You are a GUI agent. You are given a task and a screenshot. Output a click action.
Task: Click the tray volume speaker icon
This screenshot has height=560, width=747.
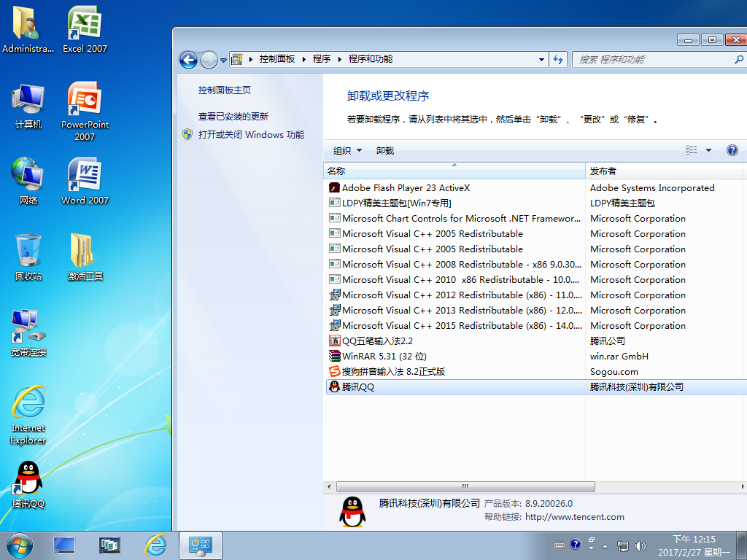[640, 546]
